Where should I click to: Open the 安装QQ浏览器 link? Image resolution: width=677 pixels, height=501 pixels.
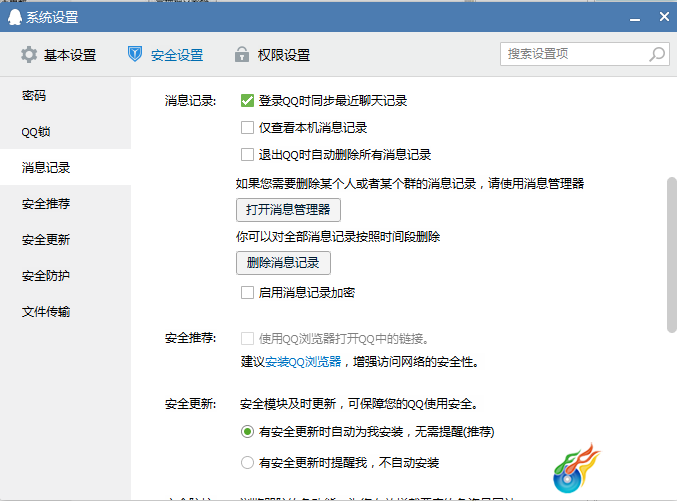click(303, 361)
